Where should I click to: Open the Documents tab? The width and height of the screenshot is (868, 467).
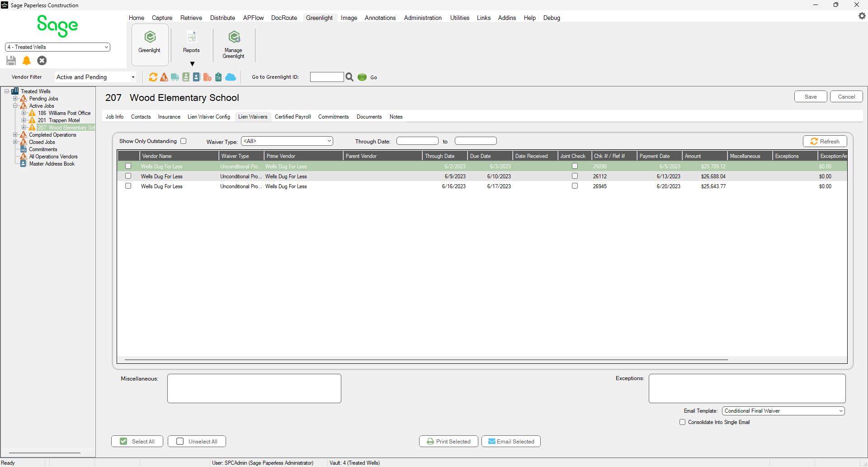(x=369, y=117)
